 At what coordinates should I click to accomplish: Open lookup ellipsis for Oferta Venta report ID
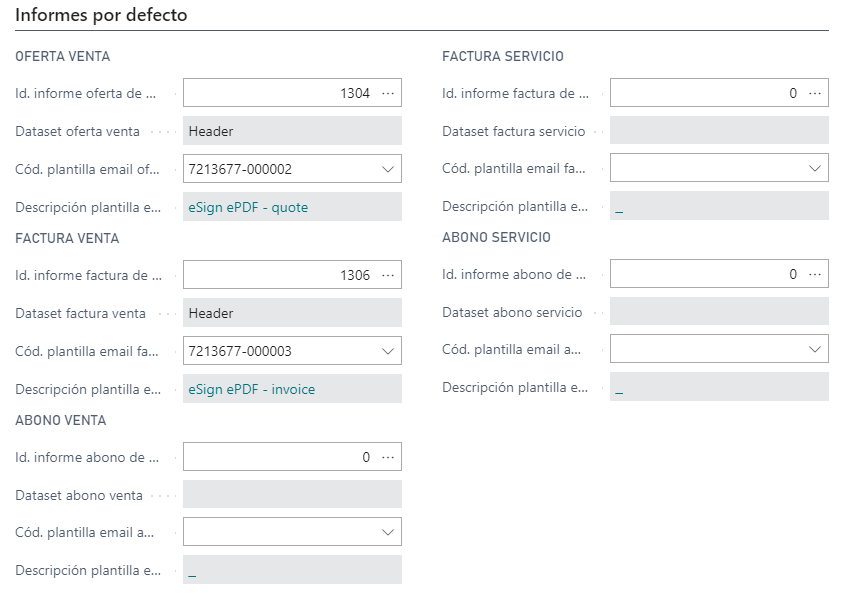(x=388, y=93)
